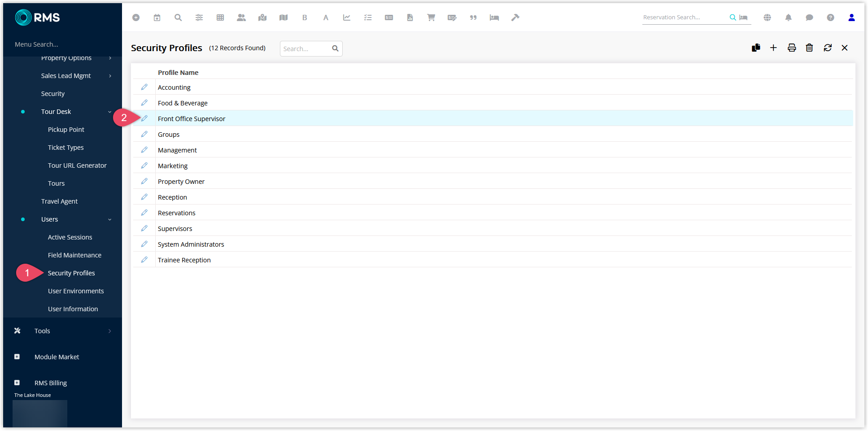Print the security profiles list

pos(792,48)
